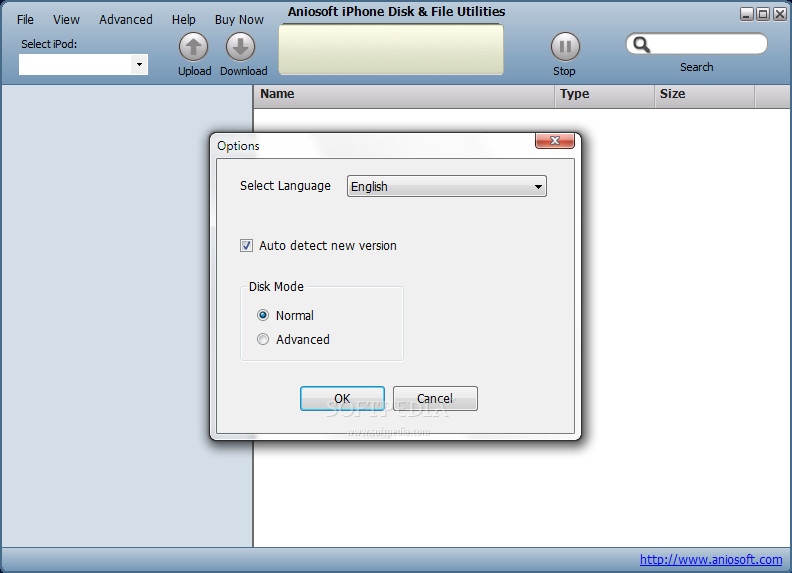Confirm the Options dialog with OK
The image size is (792, 573).
(342, 399)
